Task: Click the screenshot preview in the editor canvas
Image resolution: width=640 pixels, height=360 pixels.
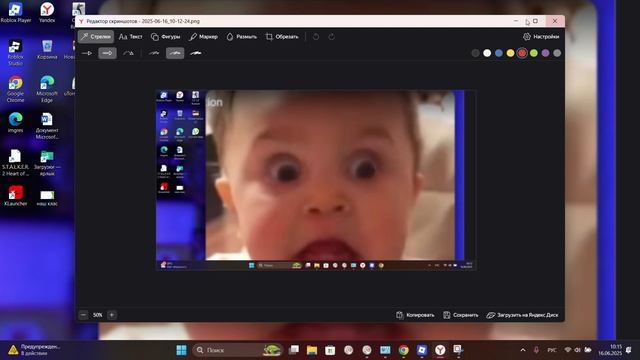Action: click(x=316, y=180)
